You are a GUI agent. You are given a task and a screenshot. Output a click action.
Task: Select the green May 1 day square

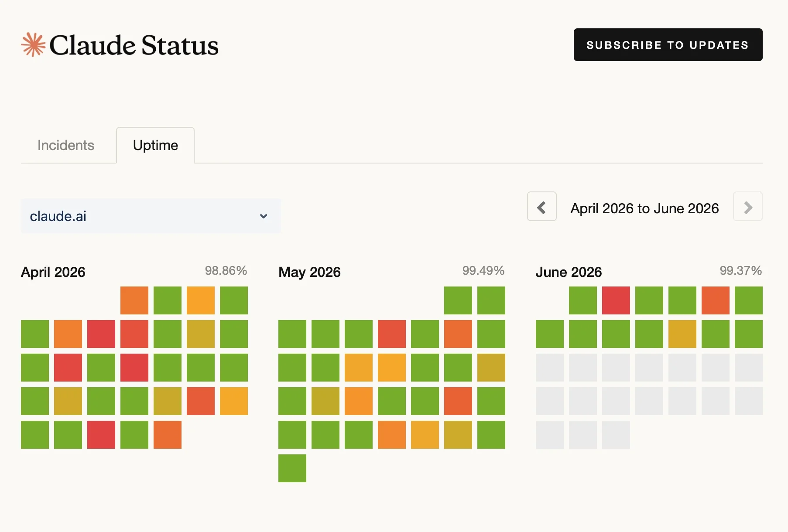coord(458,300)
